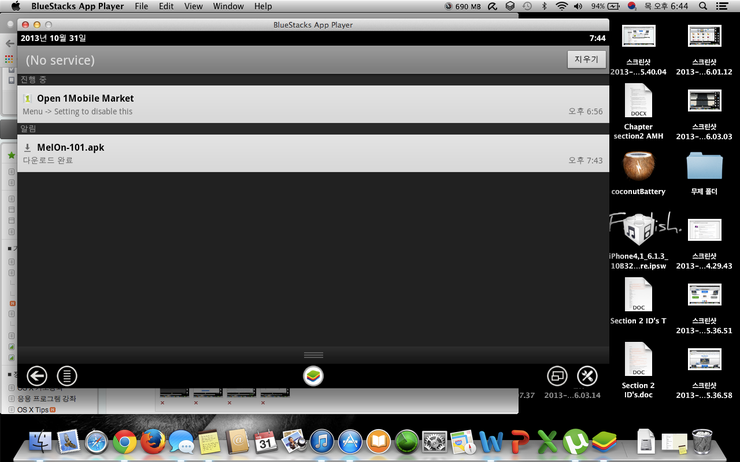Launch Google Chrome from the Dock
Screen dimensions: 740x462
[x=125, y=443]
